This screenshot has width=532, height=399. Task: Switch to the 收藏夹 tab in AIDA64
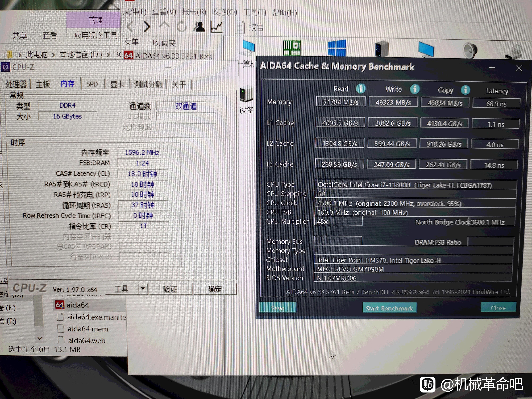pyautogui.click(x=164, y=43)
